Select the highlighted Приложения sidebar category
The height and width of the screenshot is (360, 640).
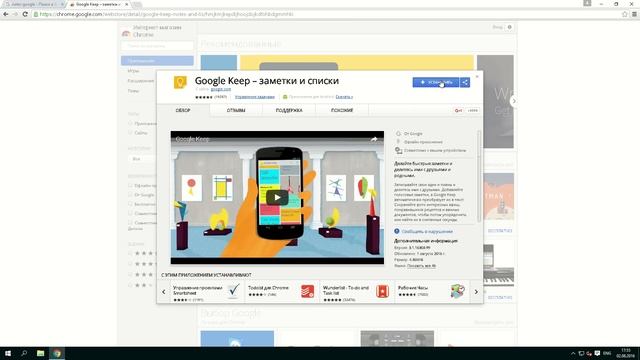(157, 61)
